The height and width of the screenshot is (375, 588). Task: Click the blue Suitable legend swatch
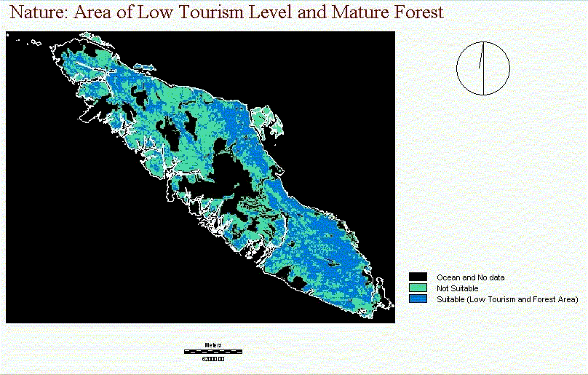point(418,299)
